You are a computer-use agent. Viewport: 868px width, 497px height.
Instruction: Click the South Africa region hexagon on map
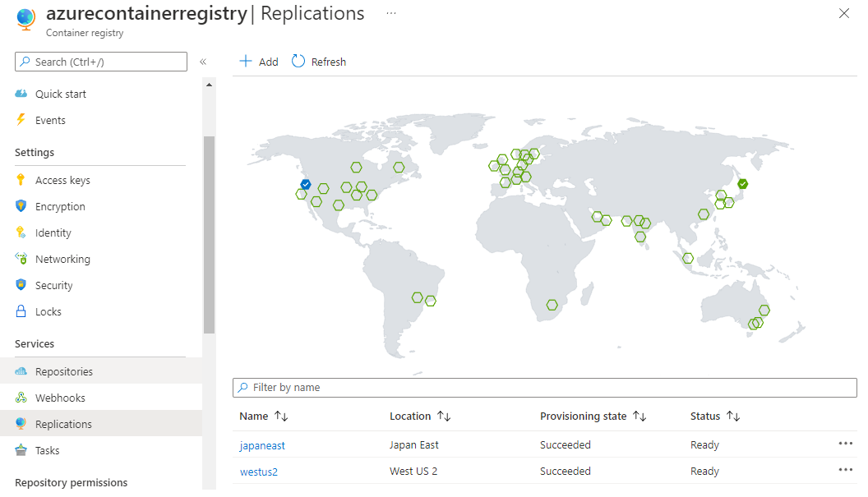pyautogui.click(x=552, y=305)
